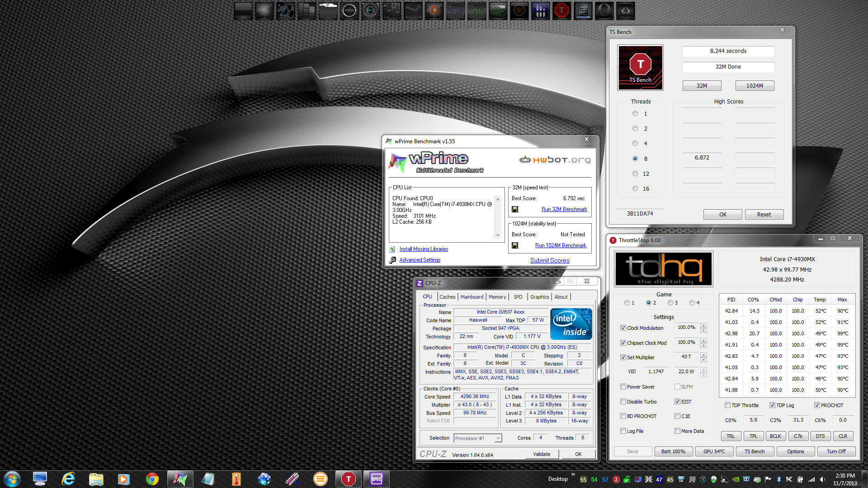Increase Set Multiplier 43 T stepper
868x488 pixels.
[x=703, y=355]
